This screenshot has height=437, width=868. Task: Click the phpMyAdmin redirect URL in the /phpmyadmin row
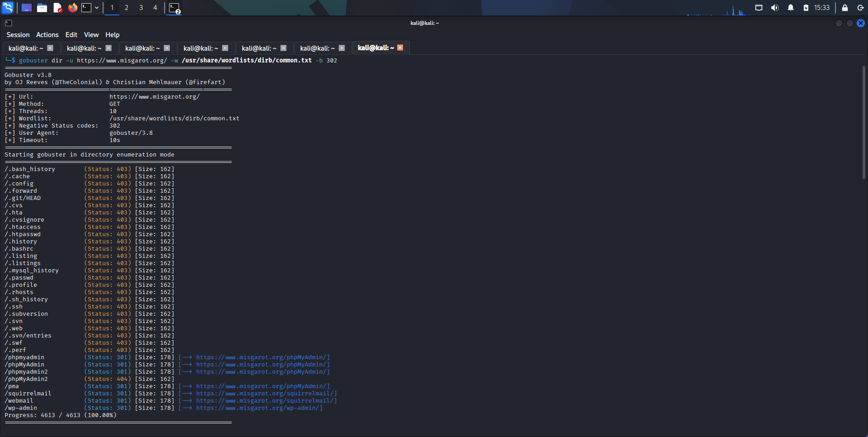262,357
